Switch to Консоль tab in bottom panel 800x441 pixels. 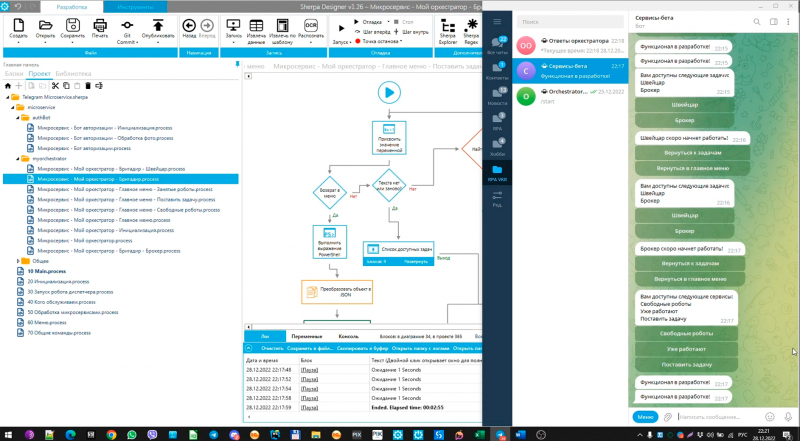(x=349, y=337)
